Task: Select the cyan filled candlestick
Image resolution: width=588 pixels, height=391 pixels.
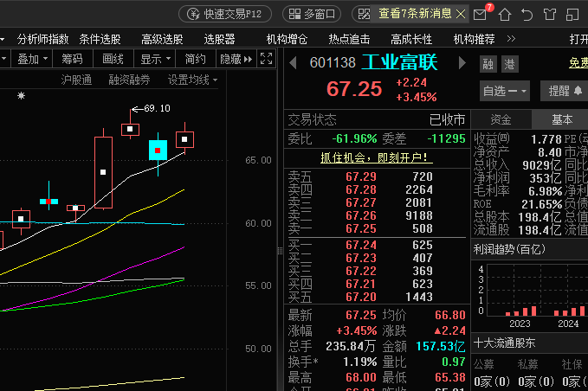Action: click(x=158, y=151)
